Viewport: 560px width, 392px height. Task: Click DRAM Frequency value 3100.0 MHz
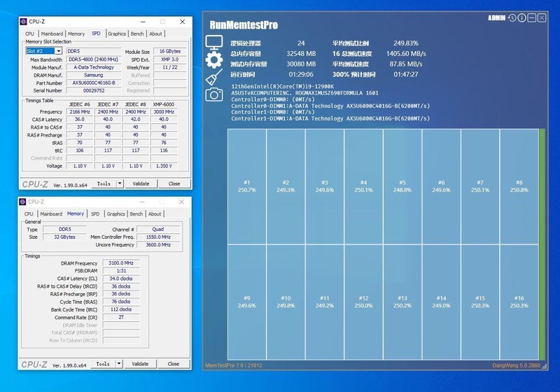pyautogui.click(x=121, y=262)
